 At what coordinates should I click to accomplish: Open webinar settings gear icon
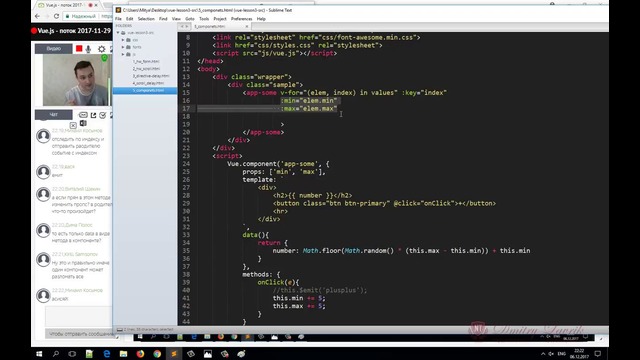tap(102, 49)
